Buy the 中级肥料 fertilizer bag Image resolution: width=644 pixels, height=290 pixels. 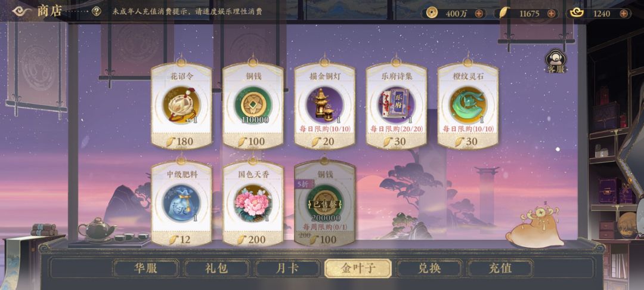point(181,203)
